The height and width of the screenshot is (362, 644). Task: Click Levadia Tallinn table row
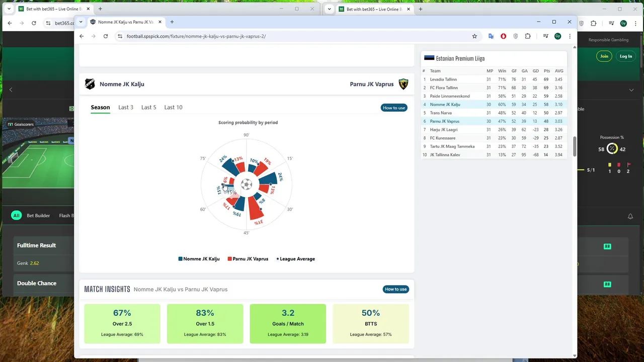click(494, 79)
